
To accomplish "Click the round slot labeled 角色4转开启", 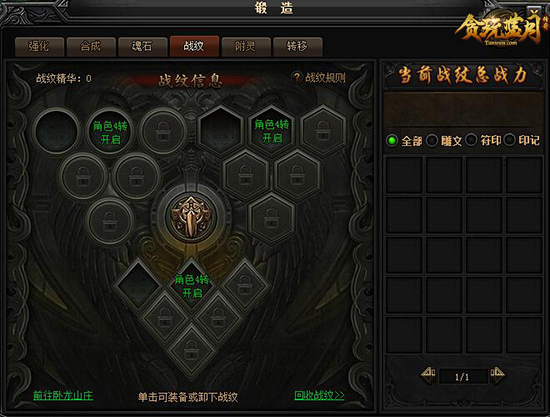I will pos(110,132).
